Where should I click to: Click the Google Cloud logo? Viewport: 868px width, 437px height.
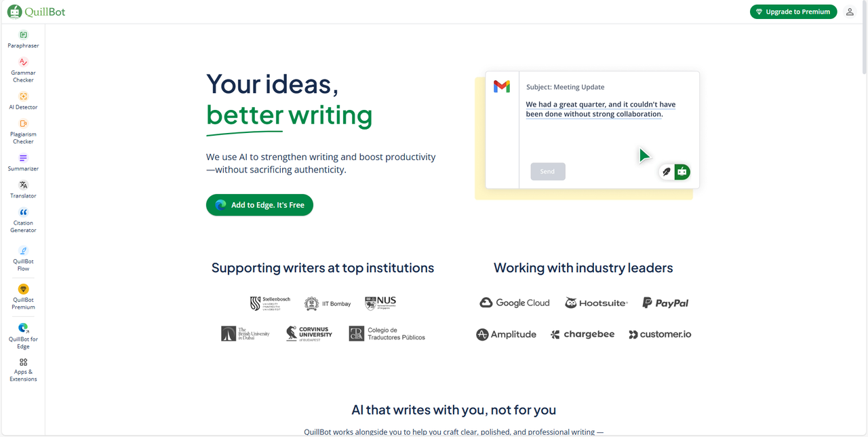[515, 303]
